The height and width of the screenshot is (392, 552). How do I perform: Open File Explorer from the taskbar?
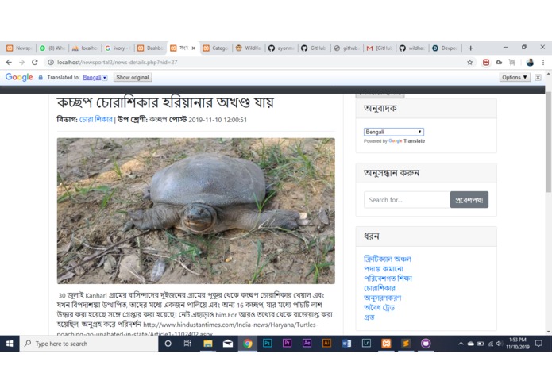click(x=208, y=344)
